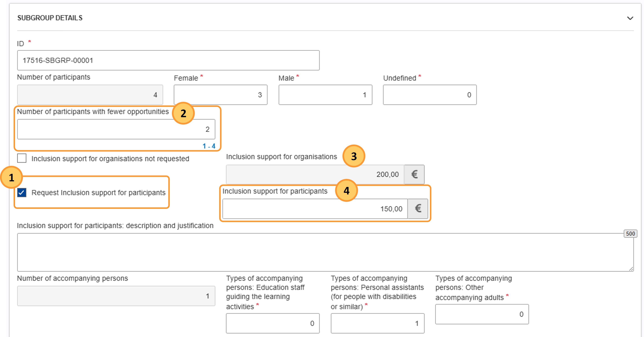Click annotation marker number 1
The width and height of the screenshot is (644, 337).
click(11, 177)
